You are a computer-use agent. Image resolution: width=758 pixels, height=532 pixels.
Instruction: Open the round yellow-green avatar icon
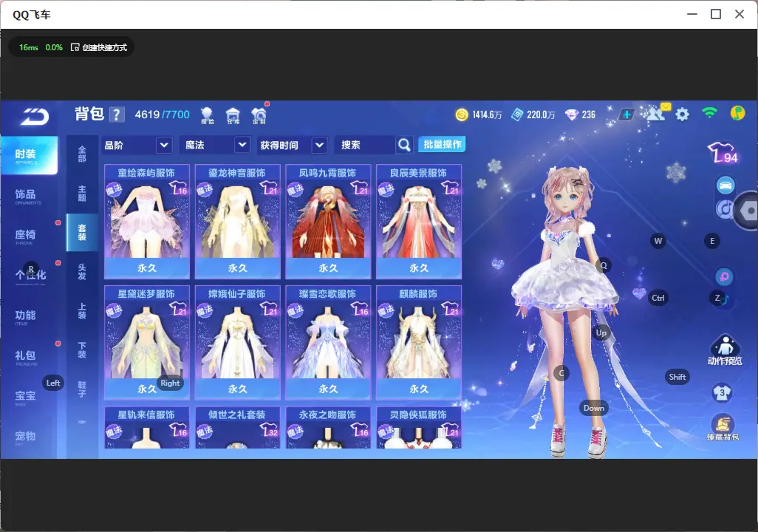tap(738, 113)
